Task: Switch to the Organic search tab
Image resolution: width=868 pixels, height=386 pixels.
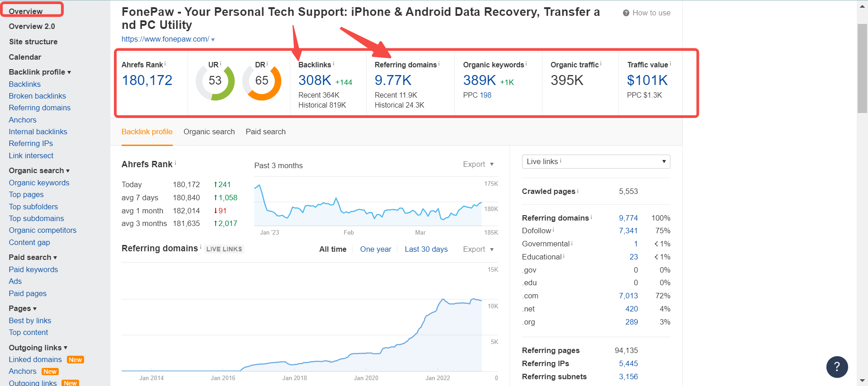Action: click(209, 132)
